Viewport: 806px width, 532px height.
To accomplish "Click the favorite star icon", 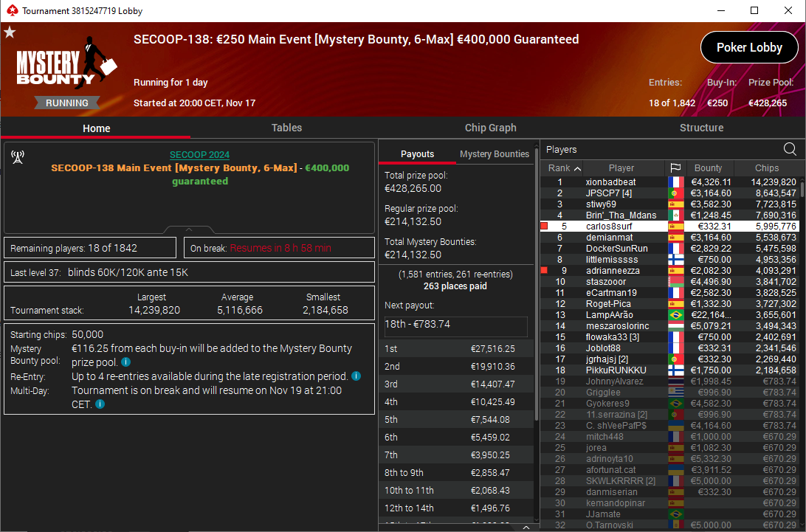I will pyautogui.click(x=10, y=33).
